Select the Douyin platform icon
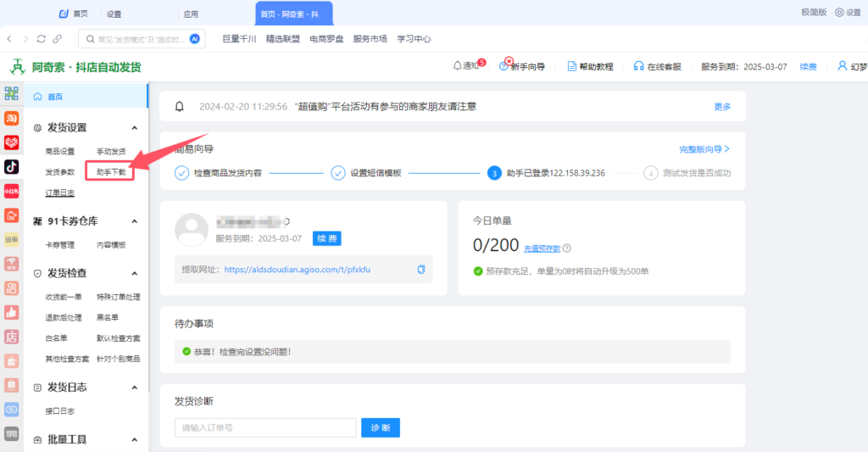This screenshot has width=868, height=452. (11, 167)
